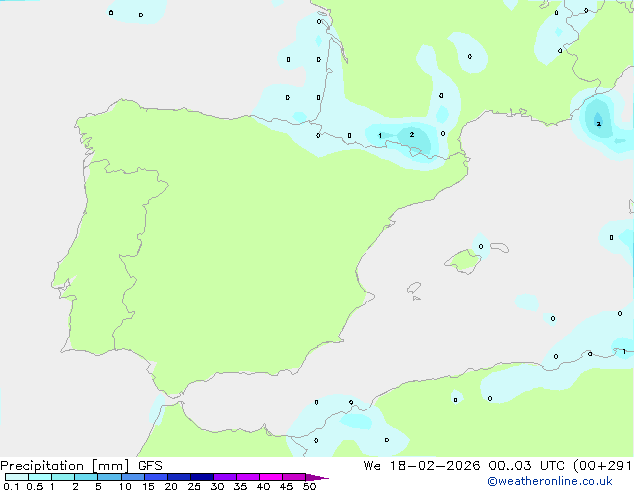Pick the 5–10 mm legend color swatch

click(109, 477)
